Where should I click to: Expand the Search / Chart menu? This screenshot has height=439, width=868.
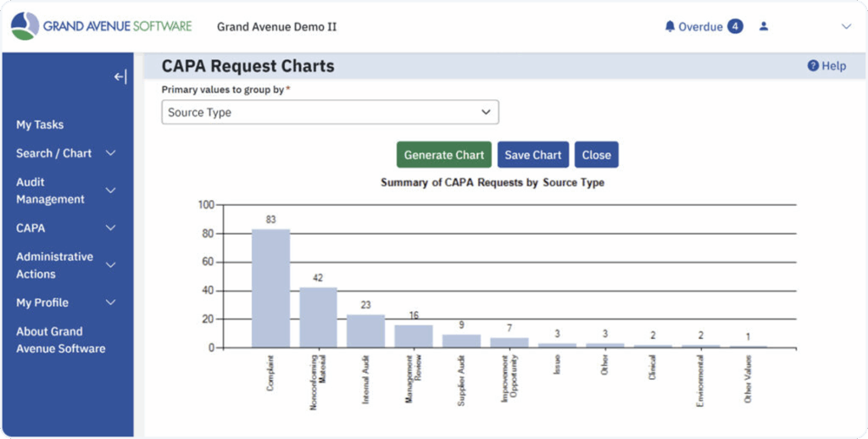click(110, 153)
